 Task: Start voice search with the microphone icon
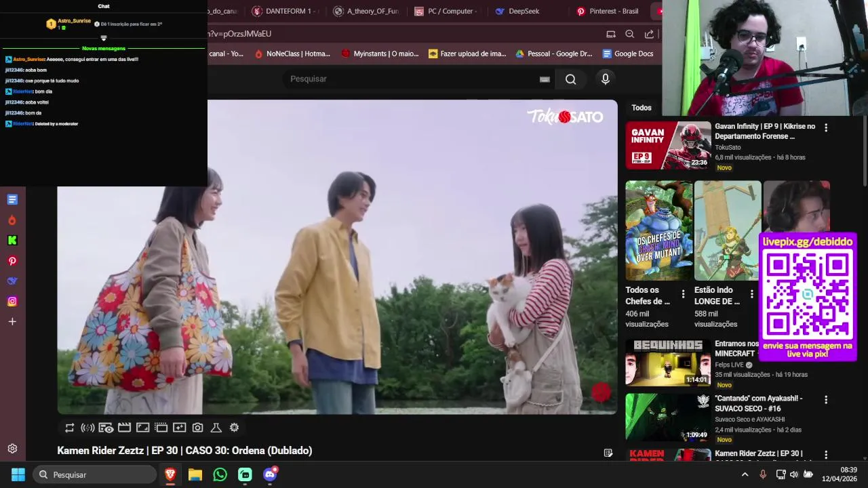coord(606,79)
